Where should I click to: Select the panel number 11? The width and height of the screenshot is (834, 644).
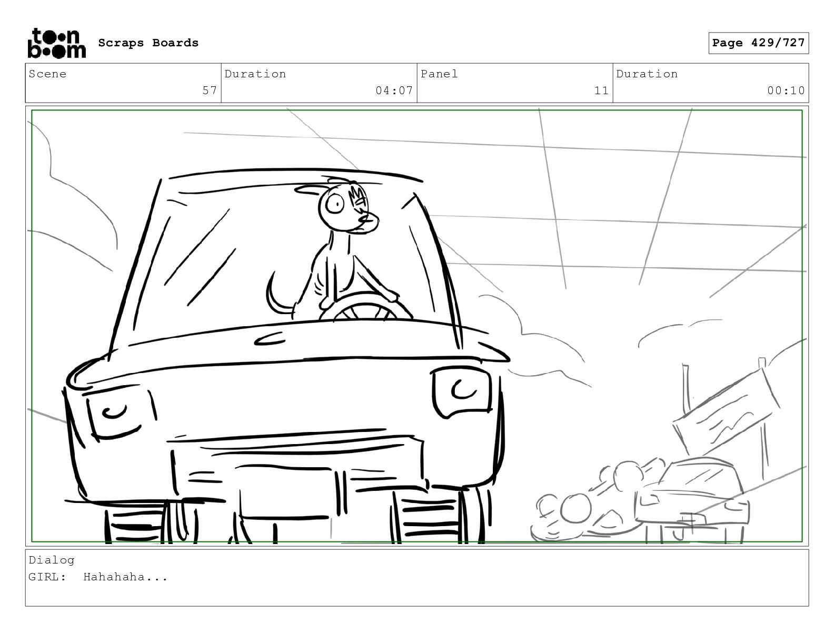tap(601, 90)
